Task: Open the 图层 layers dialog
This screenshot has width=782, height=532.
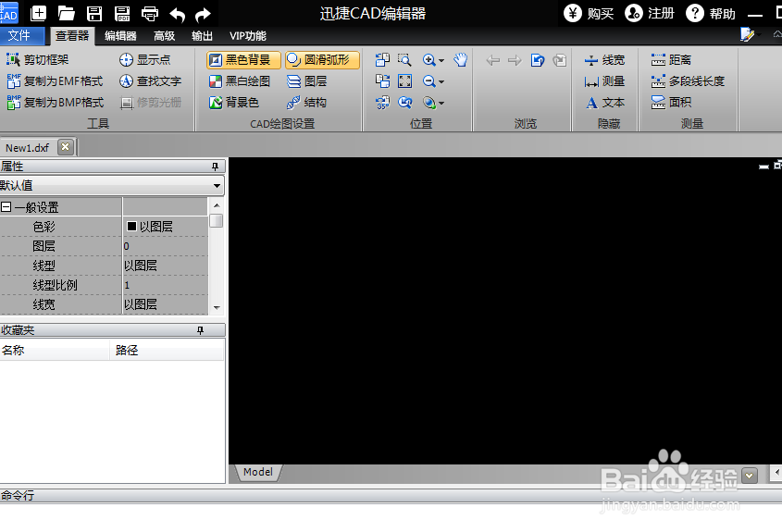Action: pos(306,81)
